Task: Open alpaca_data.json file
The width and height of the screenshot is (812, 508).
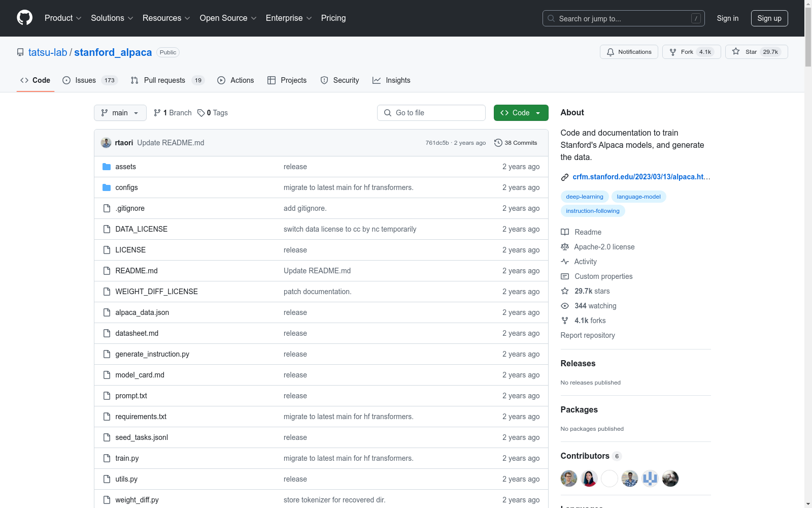Action: pyautogui.click(x=142, y=312)
